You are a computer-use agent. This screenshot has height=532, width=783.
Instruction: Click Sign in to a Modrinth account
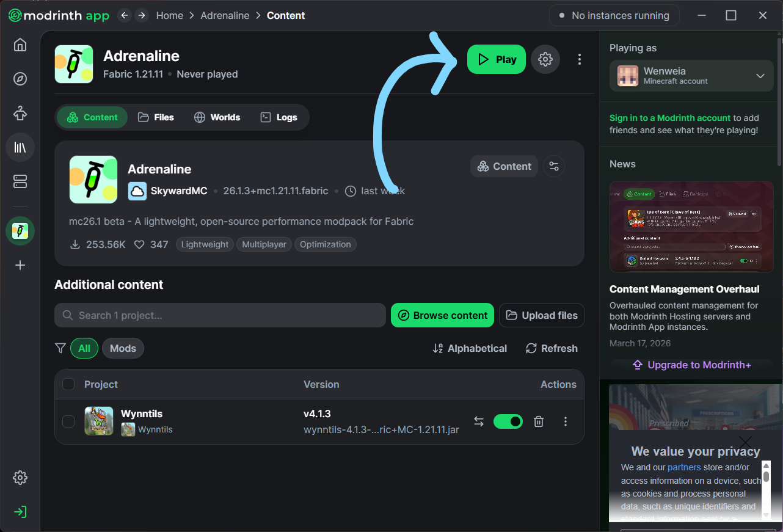pyautogui.click(x=670, y=118)
